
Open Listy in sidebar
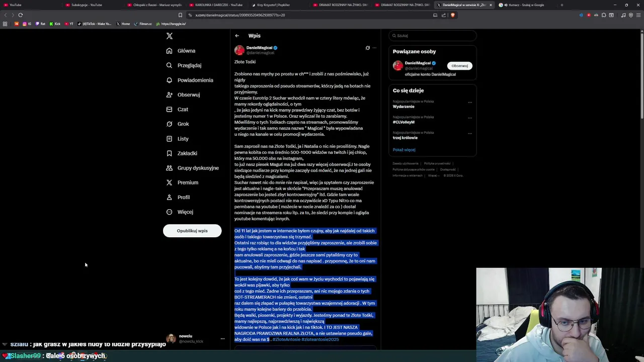(x=177, y=139)
